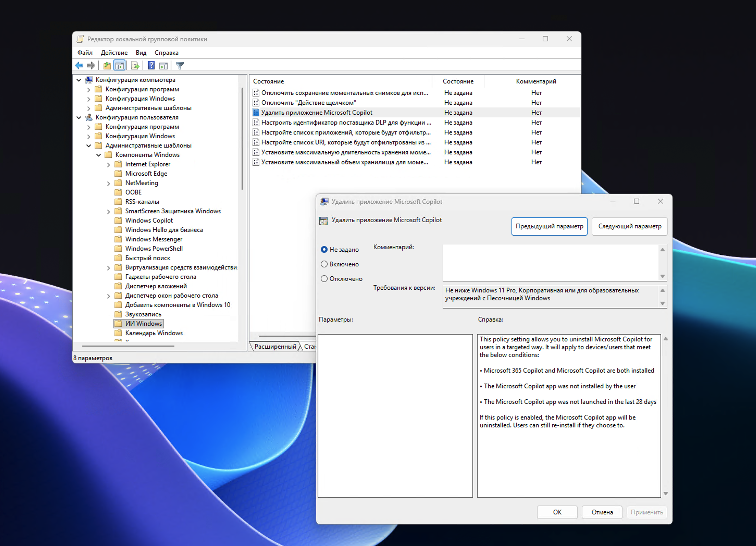756x546 pixels.
Task: Click the Filter funnel toolbar icon
Action: click(x=180, y=66)
